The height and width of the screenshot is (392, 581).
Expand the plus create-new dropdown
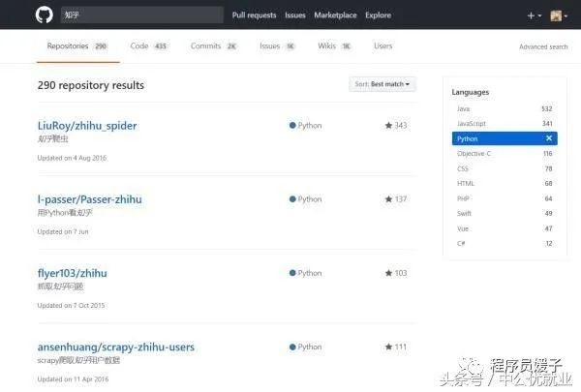click(535, 15)
